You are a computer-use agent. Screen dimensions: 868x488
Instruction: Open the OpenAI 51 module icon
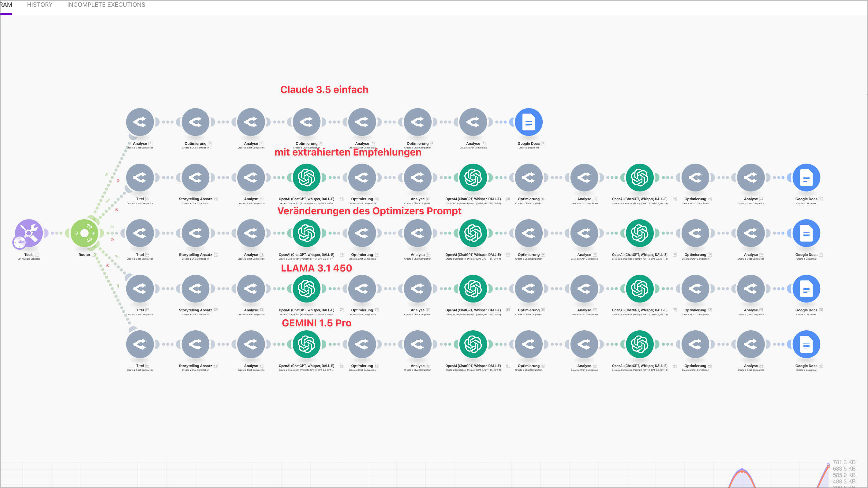point(640,289)
